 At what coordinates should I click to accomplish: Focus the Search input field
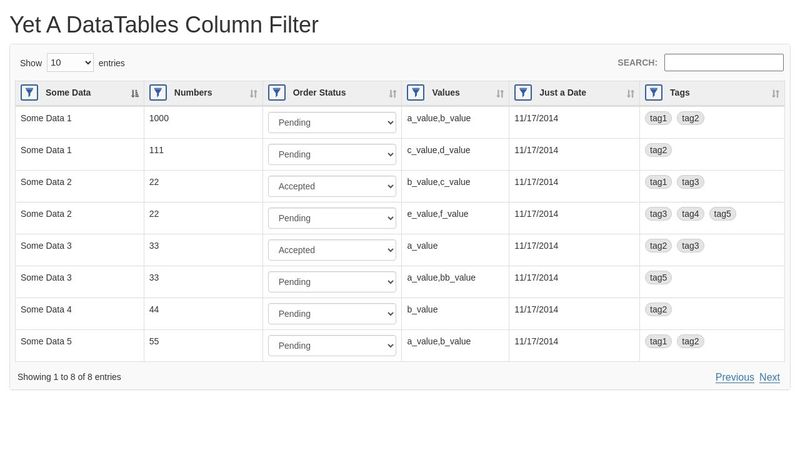pyautogui.click(x=723, y=62)
